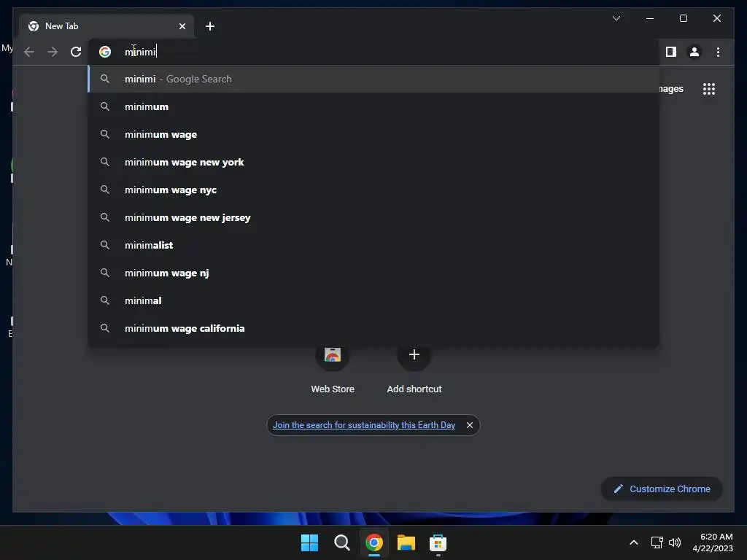Reload the page with the refresh icon
747x560 pixels.
76,52
